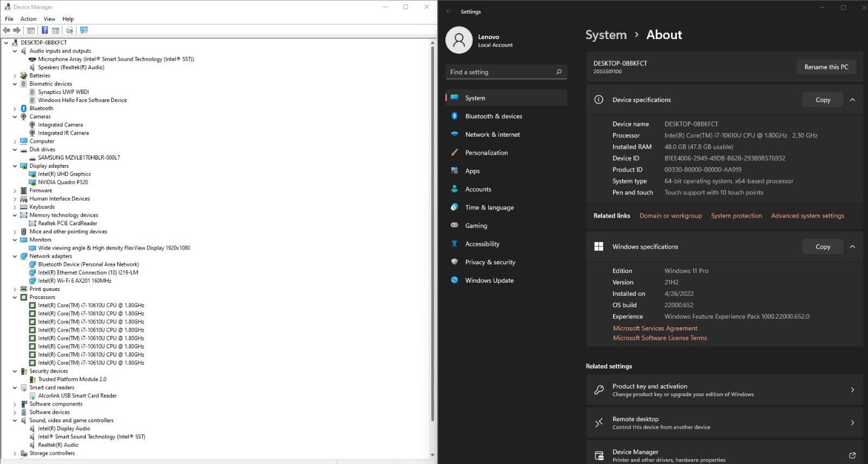
Task: Click the Update device driver toolbar icon
Action: [69, 30]
